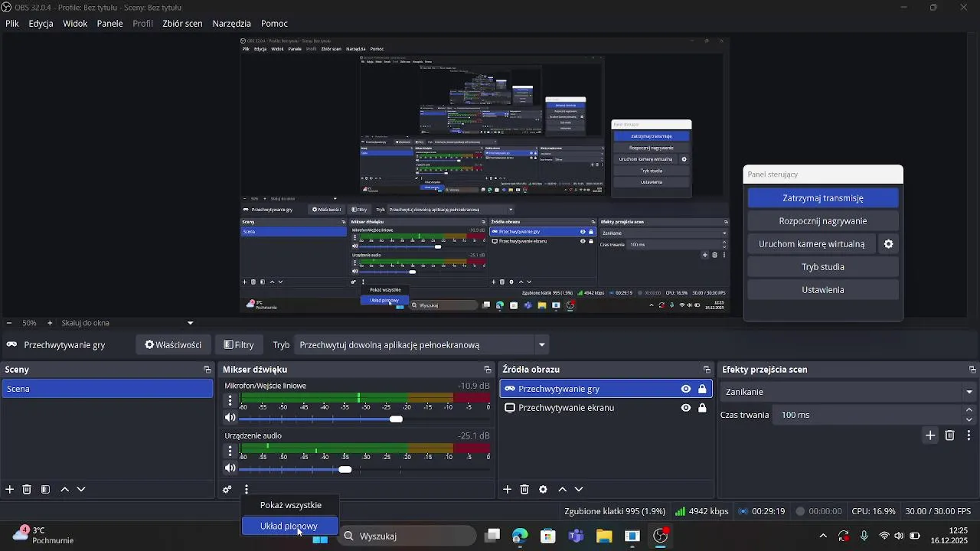Screen dimensions: 980x551
Task: Open three-dot options for Urządzenie audio
Action: (x=230, y=451)
